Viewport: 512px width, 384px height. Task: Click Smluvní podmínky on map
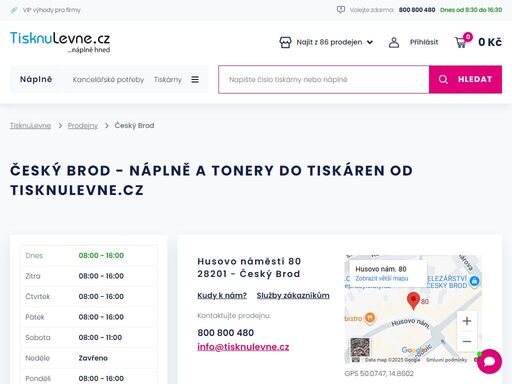point(446,360)
